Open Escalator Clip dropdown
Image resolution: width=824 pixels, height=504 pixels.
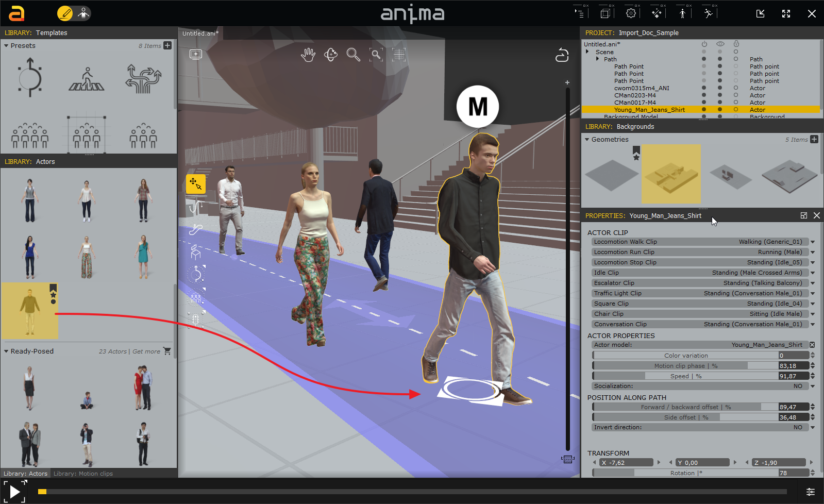813,283
